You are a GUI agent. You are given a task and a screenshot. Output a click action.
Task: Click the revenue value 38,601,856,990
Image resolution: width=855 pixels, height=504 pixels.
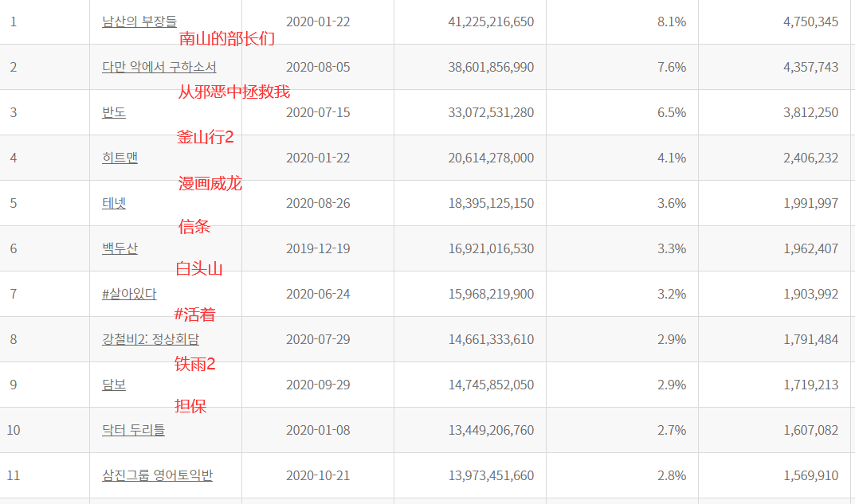491,67
